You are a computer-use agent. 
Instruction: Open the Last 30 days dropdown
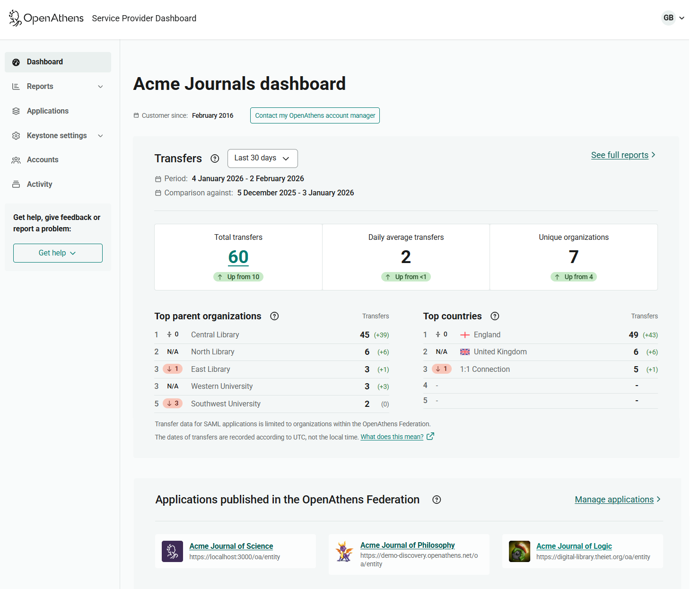(x=262, y=158)
